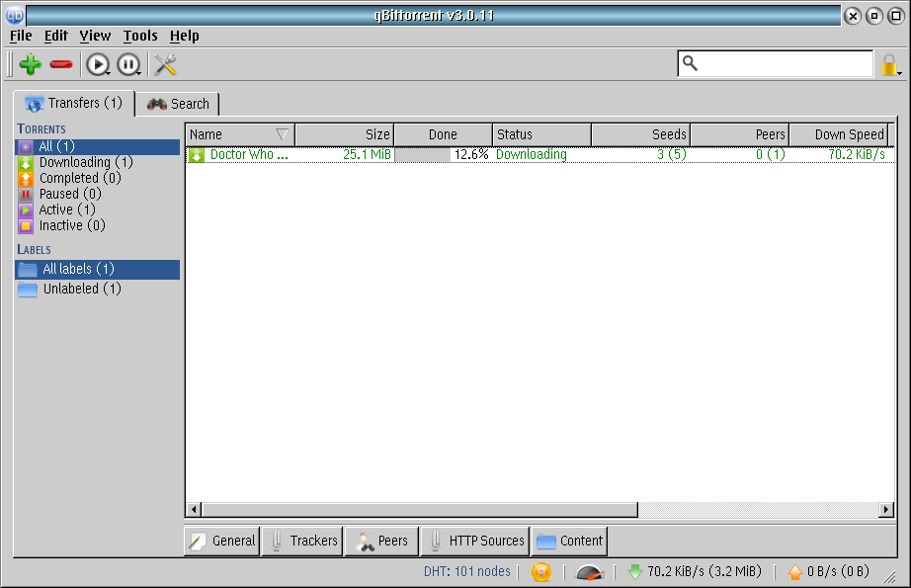911x588 pixels.
Task: Switch to the Search tab
Action: coord(178,103)
